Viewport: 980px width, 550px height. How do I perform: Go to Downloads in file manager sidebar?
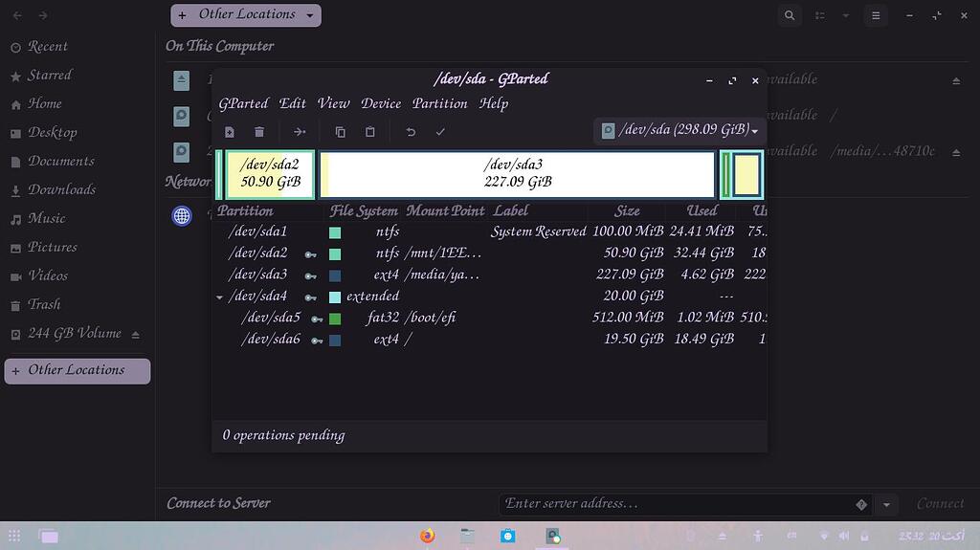click(61, 189)
